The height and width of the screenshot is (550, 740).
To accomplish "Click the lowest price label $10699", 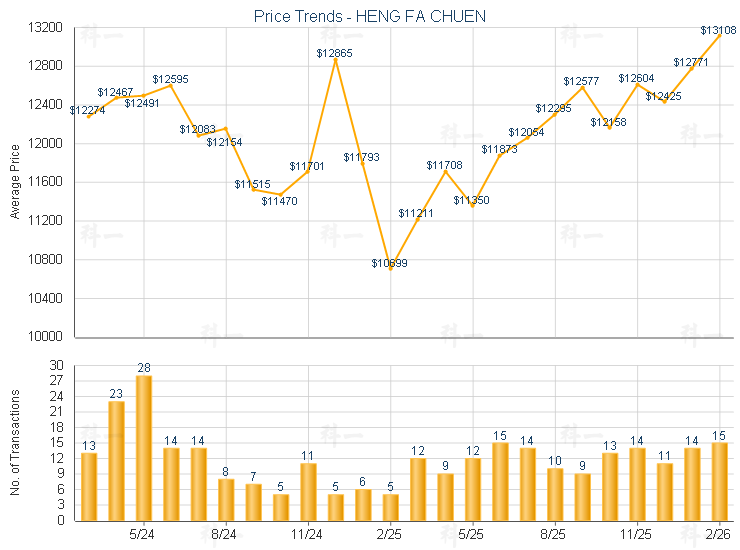I will pos(389,263).
